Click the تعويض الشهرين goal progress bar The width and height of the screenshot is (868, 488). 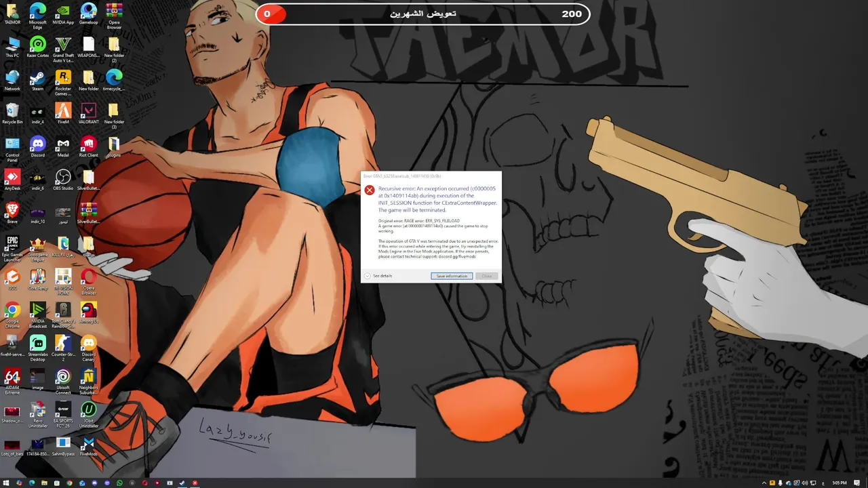422,14
